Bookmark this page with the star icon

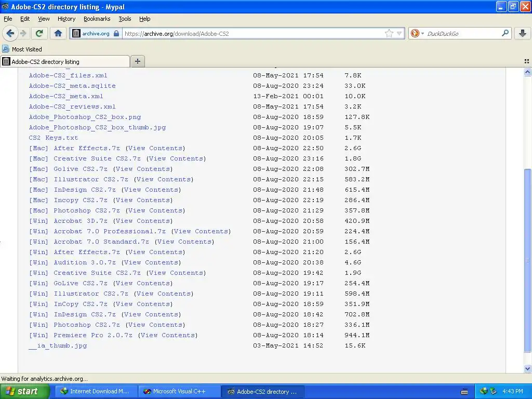click(x=389, y=33)
